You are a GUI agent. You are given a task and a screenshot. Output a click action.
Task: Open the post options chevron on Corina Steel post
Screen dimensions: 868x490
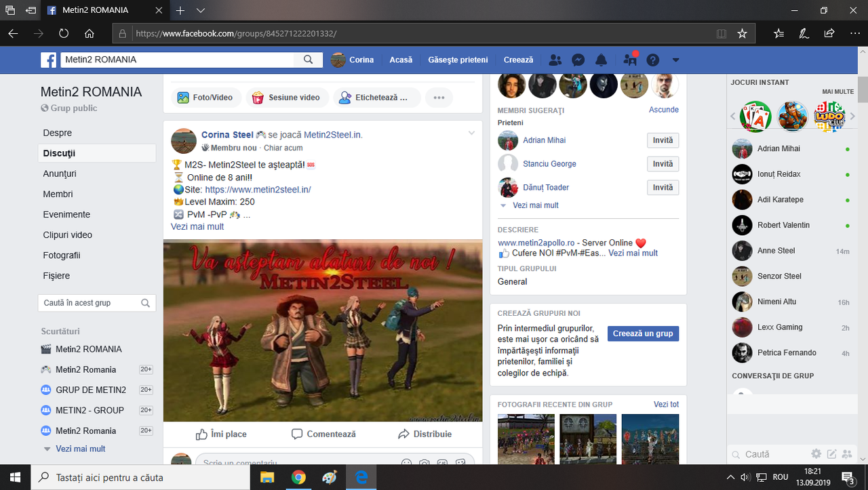(471, 134)
